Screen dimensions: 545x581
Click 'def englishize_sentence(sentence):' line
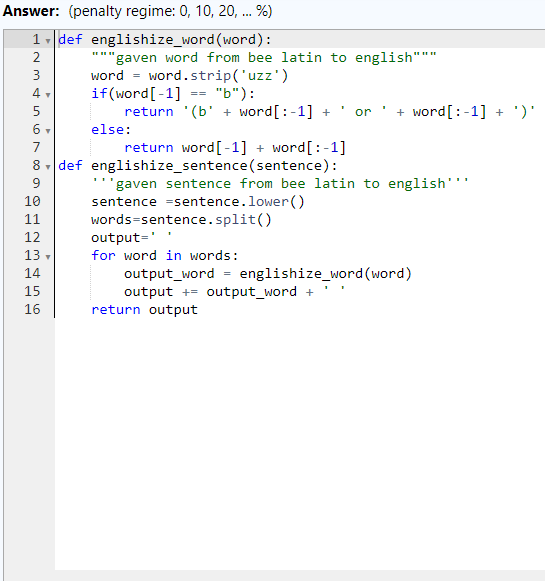coord(198,165)
